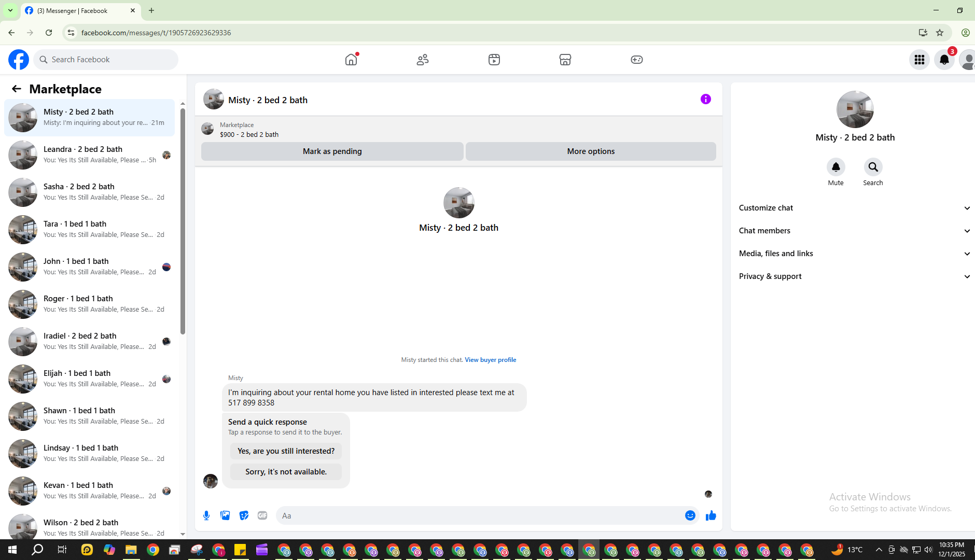Screen dimensions: 975x560
Task: Open Roger · 1 bed 1 bath chat
Action: 89,304
